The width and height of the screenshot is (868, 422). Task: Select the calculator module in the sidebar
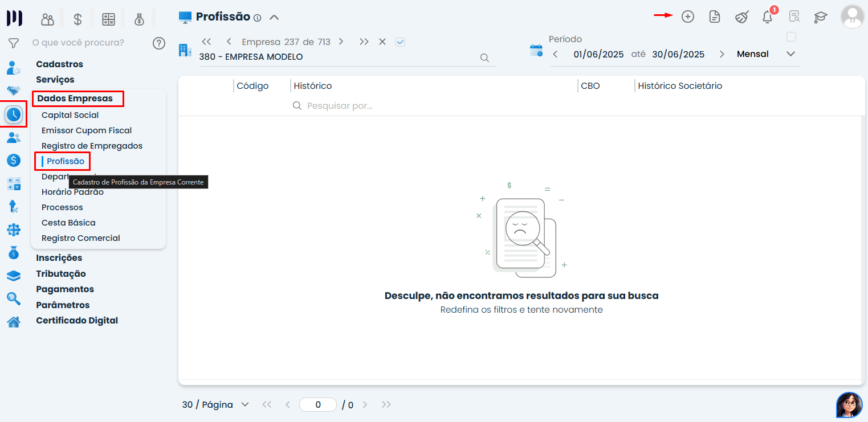pyautogui.click(x=14, y=184)
